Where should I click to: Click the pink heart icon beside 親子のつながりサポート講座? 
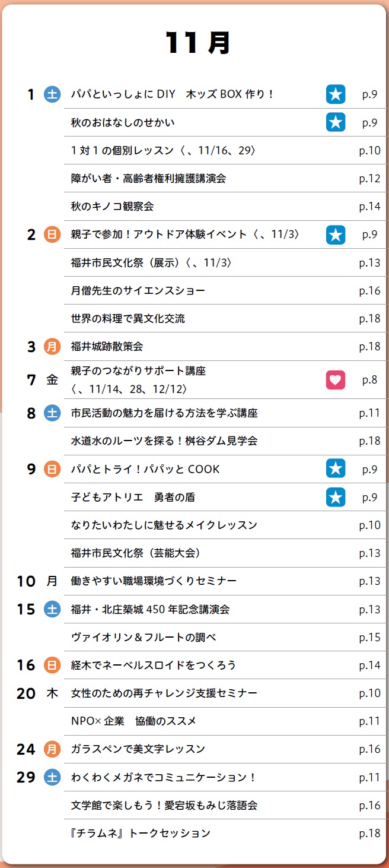[x=336, y=380]
